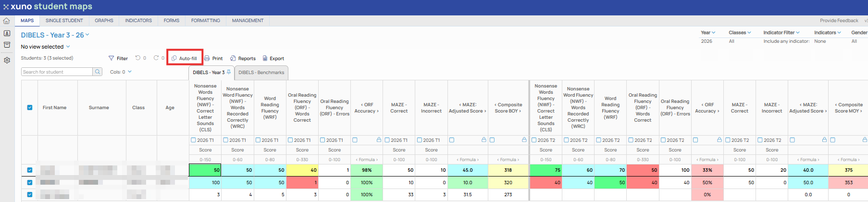Click the Export toolbar icon

(265, 58)
